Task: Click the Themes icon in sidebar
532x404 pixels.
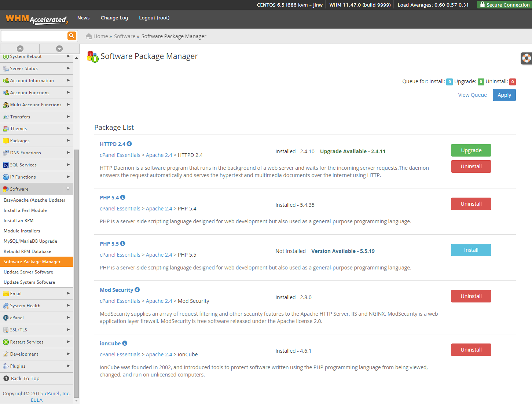Action: (x=6, y=129)
